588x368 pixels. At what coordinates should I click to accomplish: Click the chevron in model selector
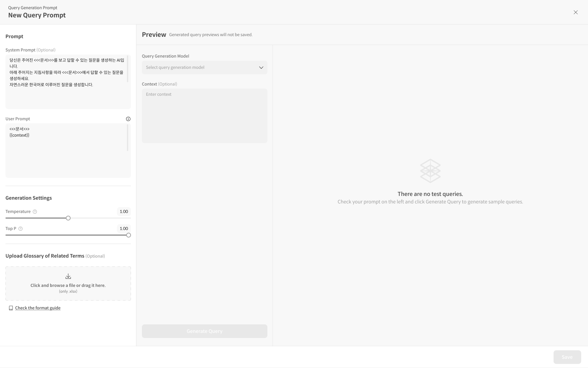tap(261, 67)
